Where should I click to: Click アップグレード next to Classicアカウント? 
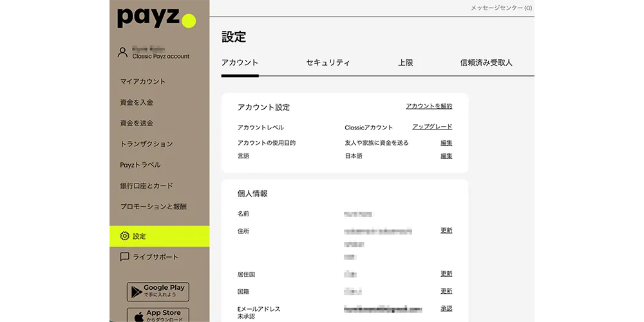pos(432,127)
